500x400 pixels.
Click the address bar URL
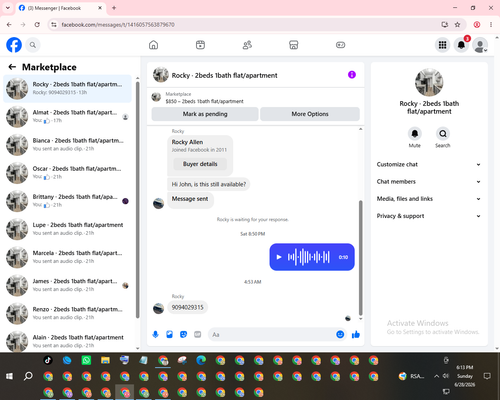click(118, 25)
